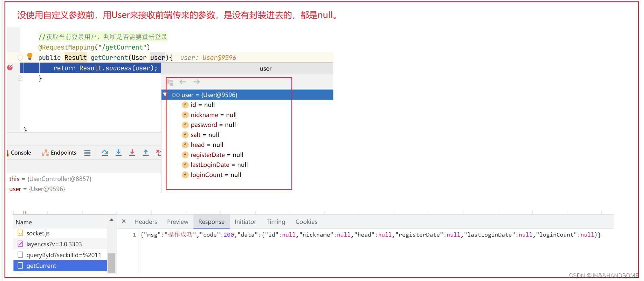Click the field icon next to password
This screenshot has height=281, width=644.
185,125
